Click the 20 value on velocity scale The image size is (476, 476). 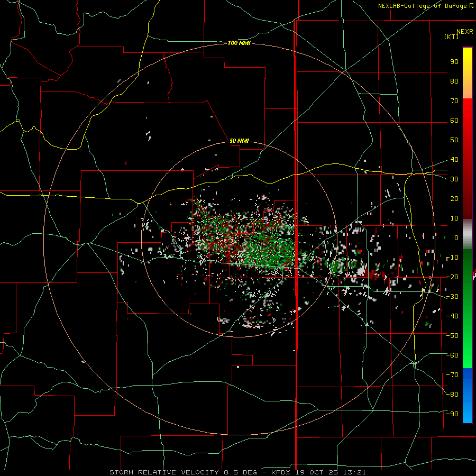pyautogui.click(x=454, y=199)
